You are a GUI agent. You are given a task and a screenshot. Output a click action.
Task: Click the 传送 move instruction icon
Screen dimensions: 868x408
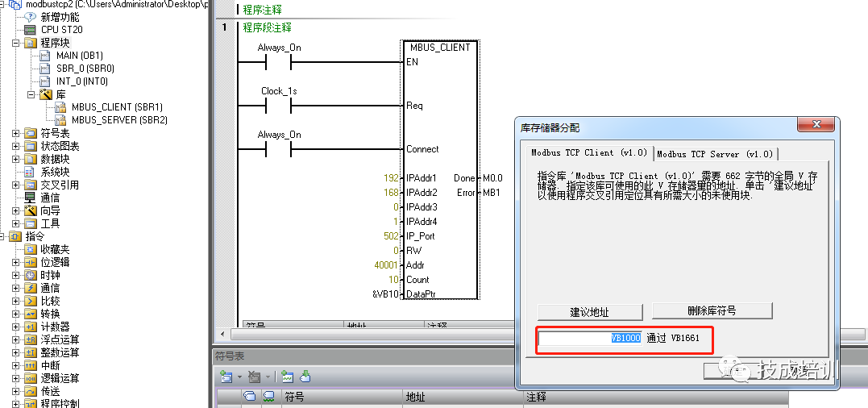(x=30, y=391)
